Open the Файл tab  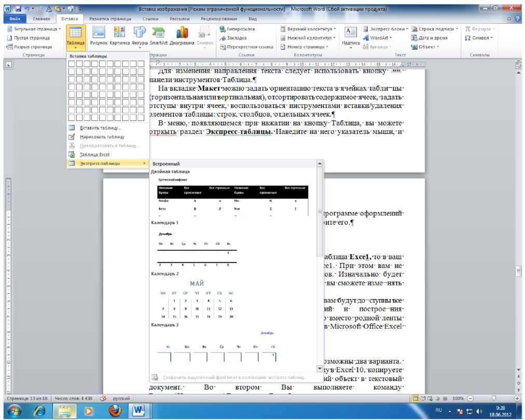(15, 19)
